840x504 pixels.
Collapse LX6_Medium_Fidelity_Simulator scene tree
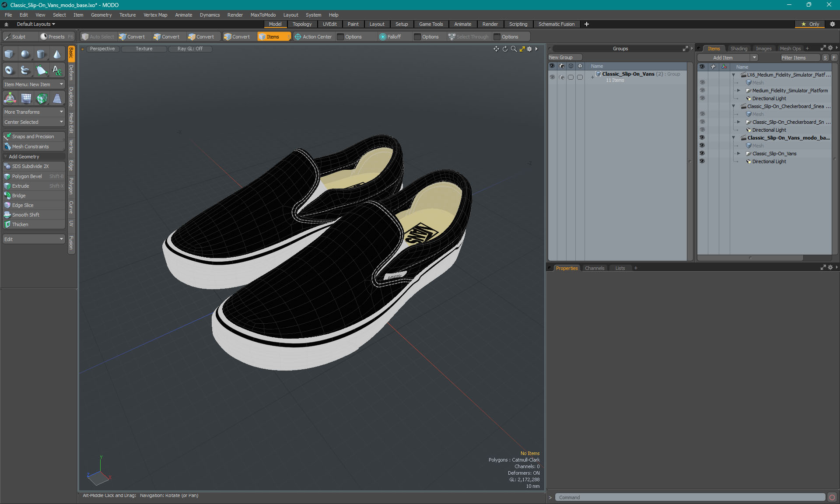pos(734,75)
